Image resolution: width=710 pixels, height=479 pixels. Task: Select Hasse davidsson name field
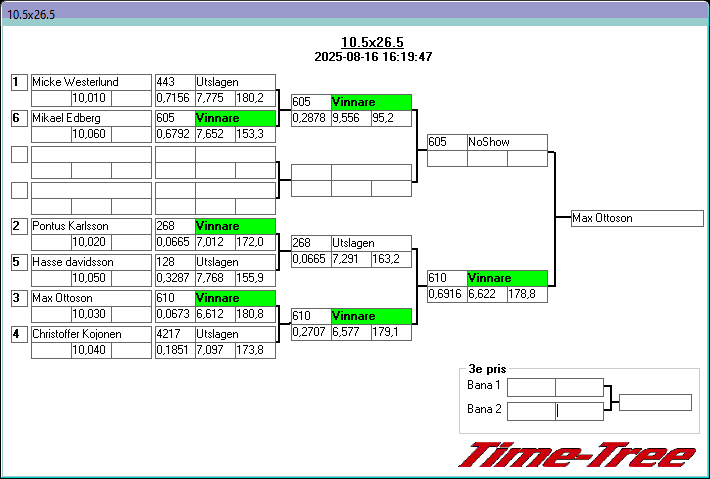pos(91,262)
